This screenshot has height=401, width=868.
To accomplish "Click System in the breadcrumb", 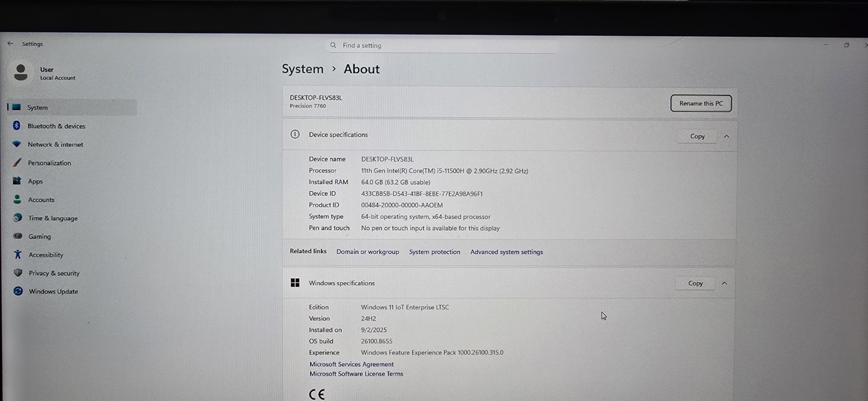I will [x=302, y=69].
